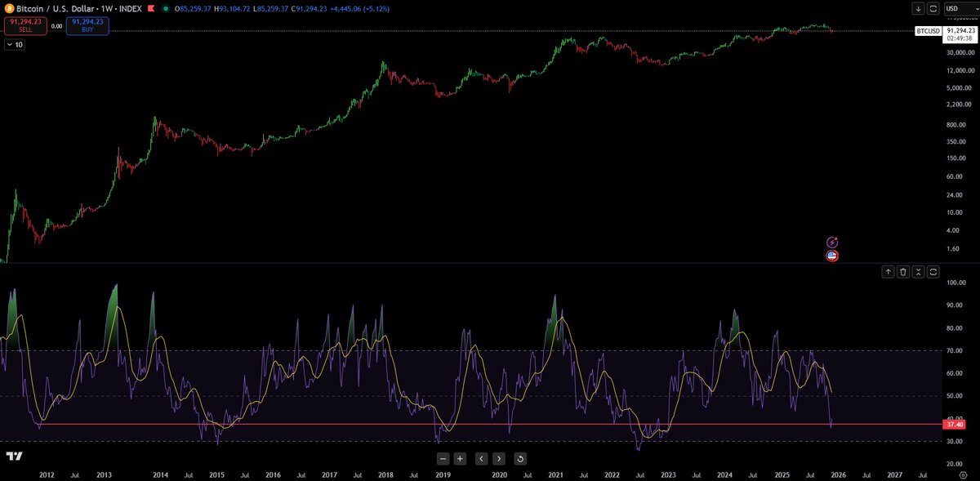Toggle the green market status dot in the legend
Screen dimensions: 980x481
(x=167, y=8)
